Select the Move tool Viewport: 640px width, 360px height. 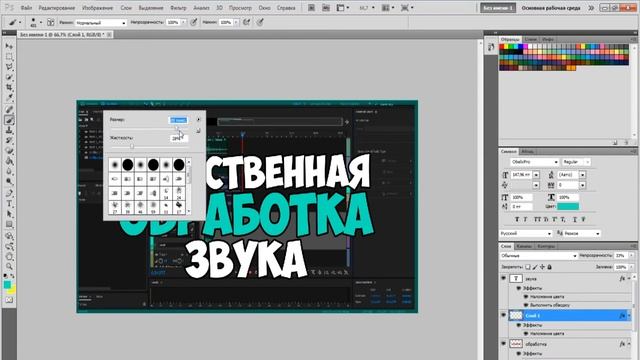click(9, 46)
